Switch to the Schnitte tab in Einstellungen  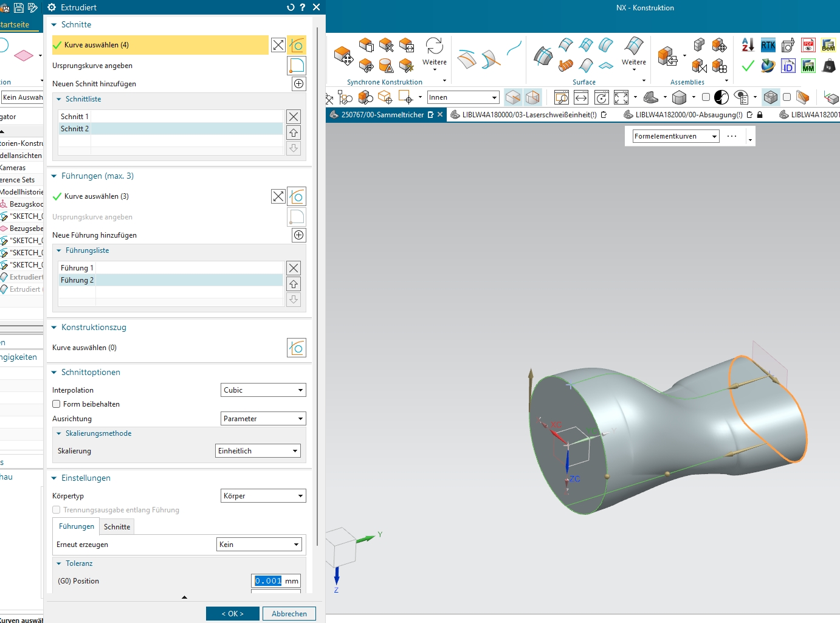[x=117, y=527]
